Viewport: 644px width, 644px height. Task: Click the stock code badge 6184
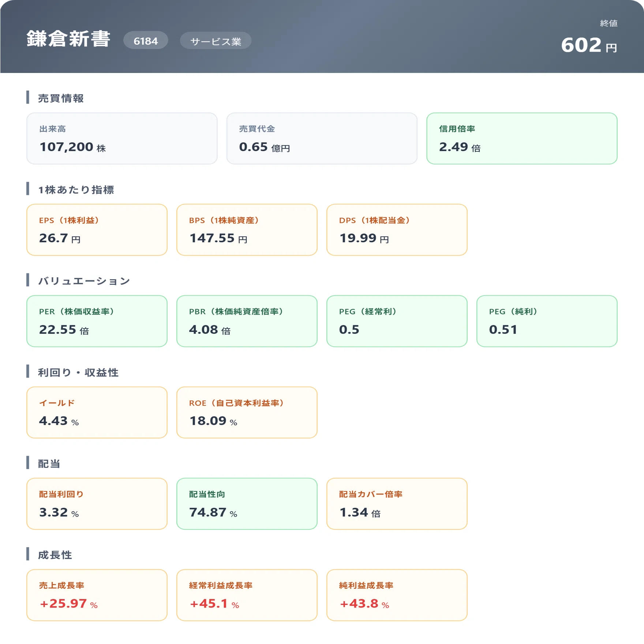[x=146, y=41]
